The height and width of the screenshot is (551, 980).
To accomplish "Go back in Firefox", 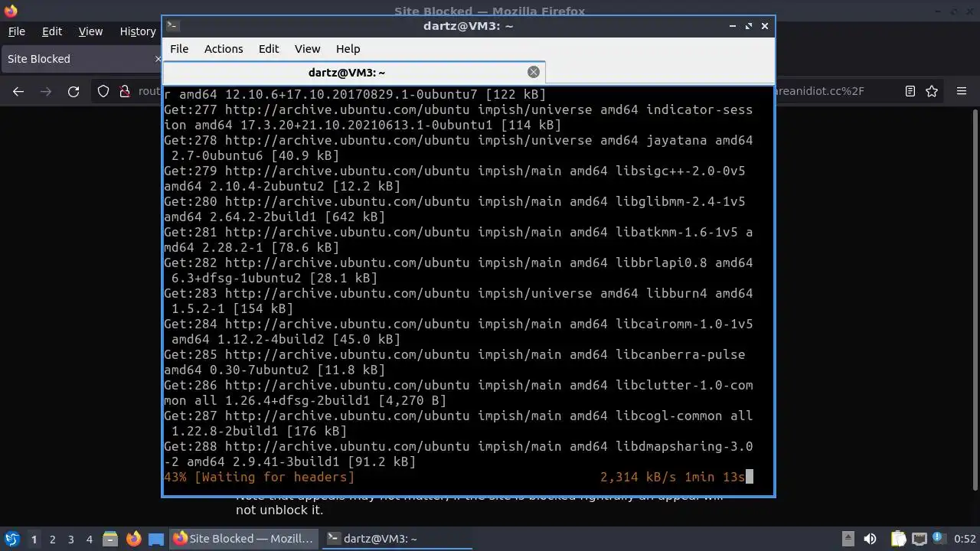I will point(18,91).
